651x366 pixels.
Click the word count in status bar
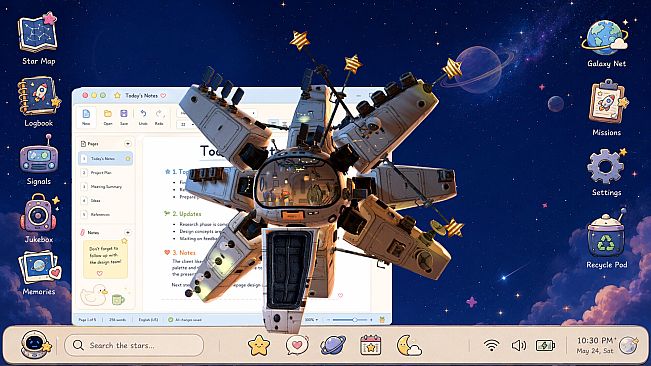117,320
